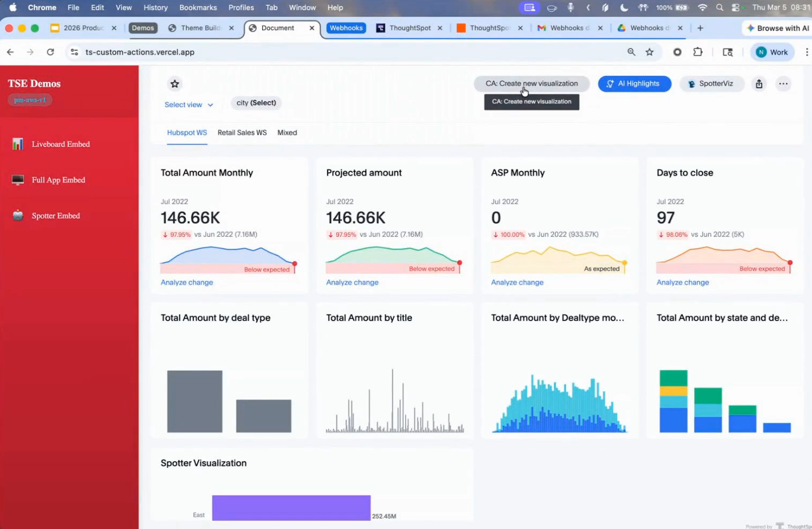Click the Liveboard Embed chart icon
Screen dimensions: 812x529
pos(18,144)
